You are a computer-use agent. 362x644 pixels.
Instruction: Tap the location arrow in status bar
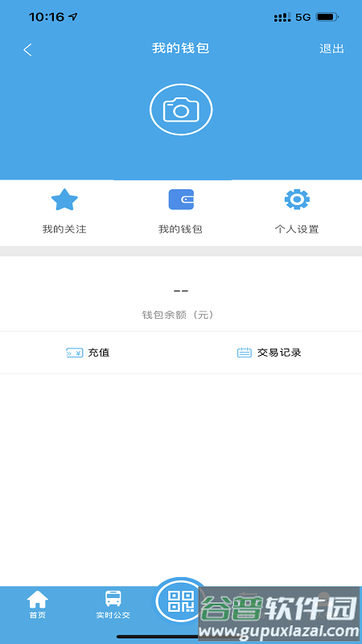(x=72, y=17)
